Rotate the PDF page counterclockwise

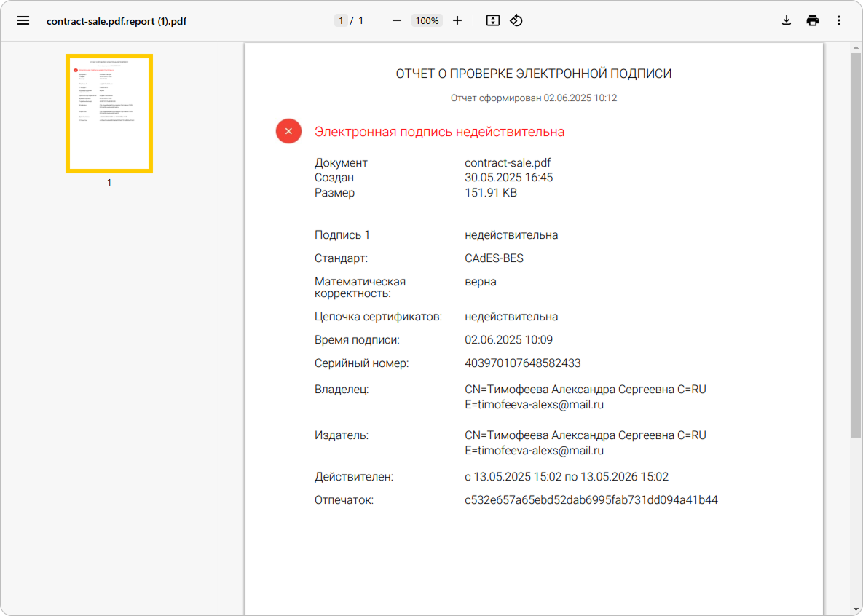(516, 20)
